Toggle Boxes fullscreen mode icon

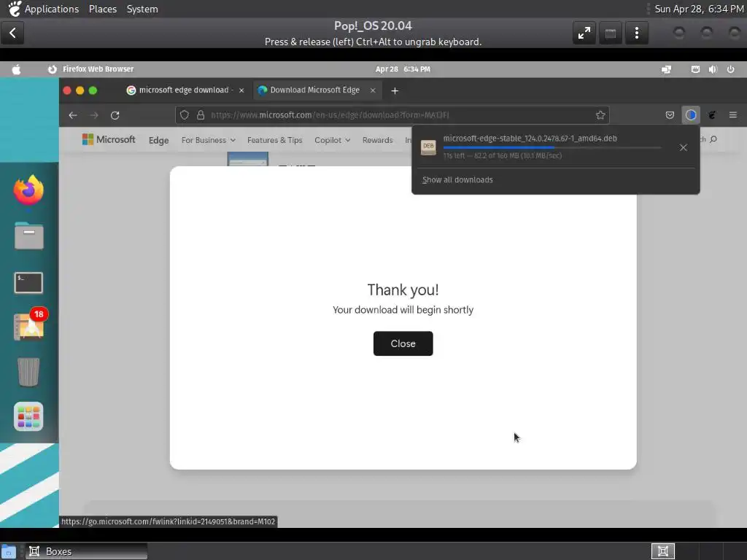[x=584, y=33]
